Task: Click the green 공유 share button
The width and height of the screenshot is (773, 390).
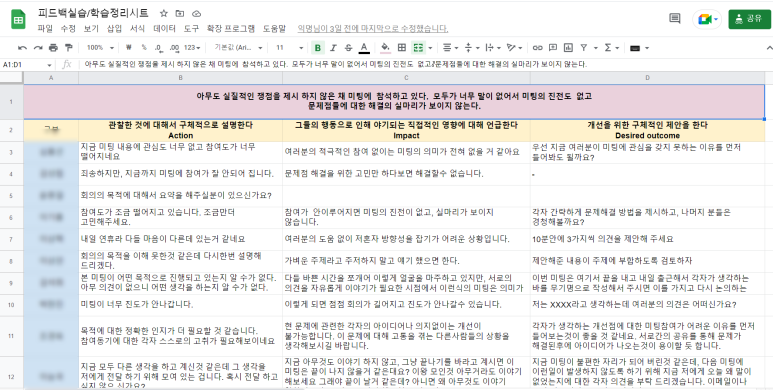Action: 749,19
